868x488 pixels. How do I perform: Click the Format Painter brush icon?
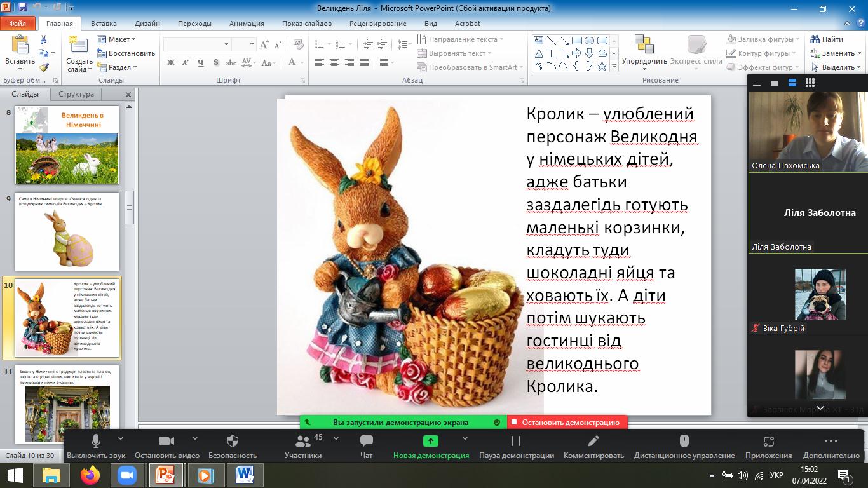click(x=43, y=67)
